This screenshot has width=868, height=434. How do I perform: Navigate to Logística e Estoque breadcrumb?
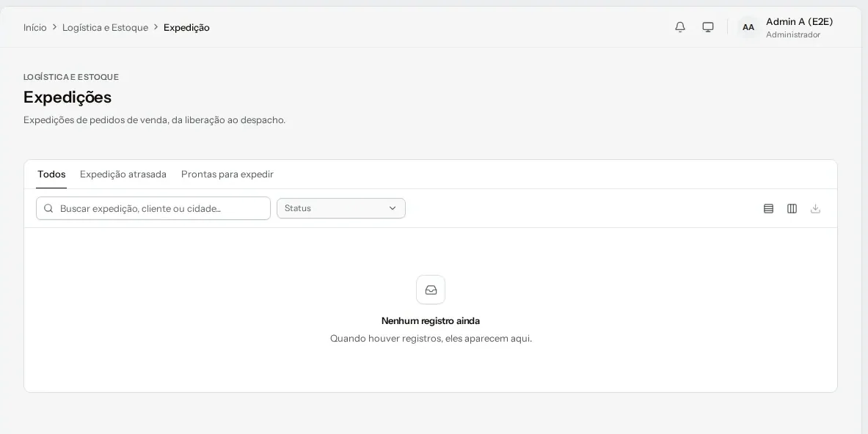(105, 28)
